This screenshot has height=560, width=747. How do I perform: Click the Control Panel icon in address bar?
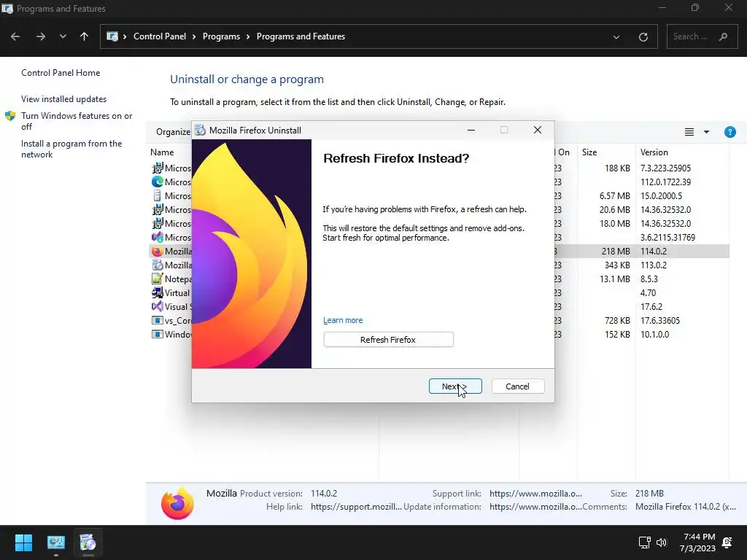pyautogui.click(x=112, y=36)
